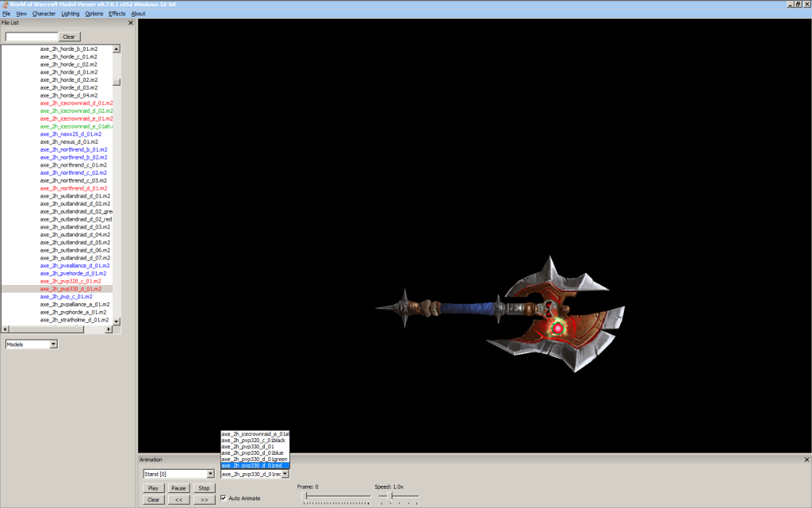The height and width of the screenshot is (508, 812).
Task: Choose axe_2h_pvp330_d_01green skin option
Action: click(255, 460)
